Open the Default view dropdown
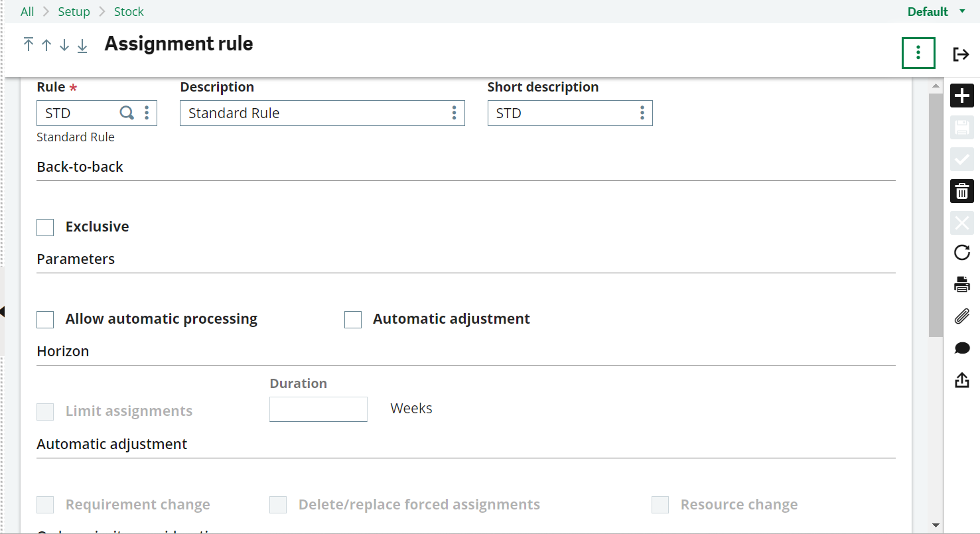 coord(936,11)
